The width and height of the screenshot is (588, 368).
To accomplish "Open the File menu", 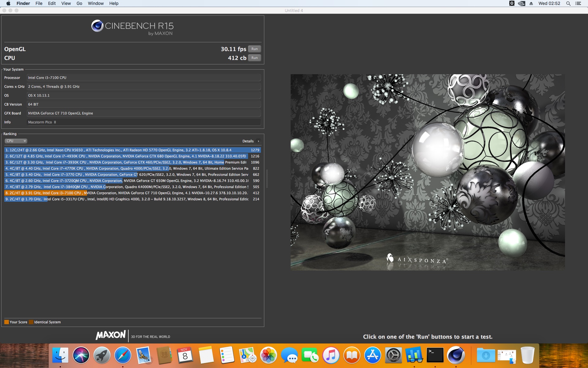I will pos(39,3).
